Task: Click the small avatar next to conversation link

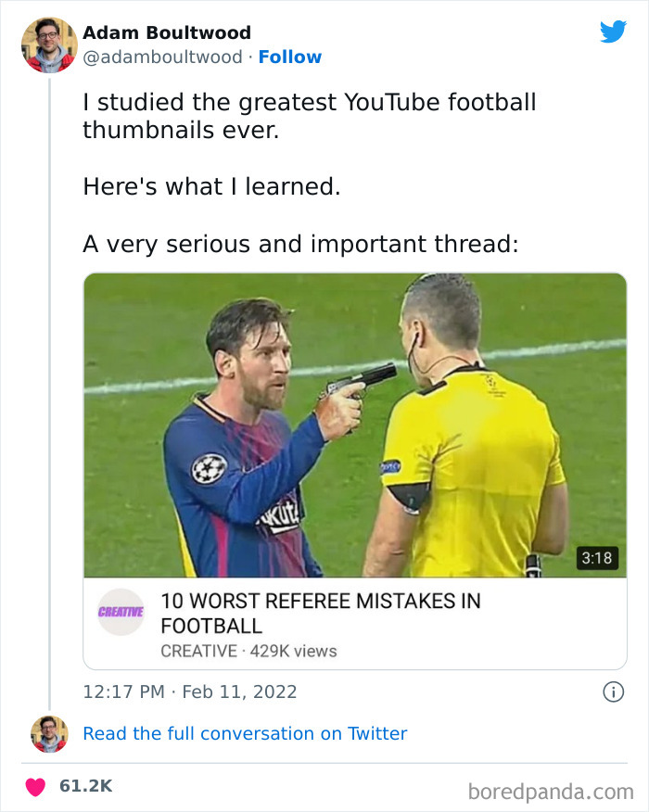Action: coord(49,733)
